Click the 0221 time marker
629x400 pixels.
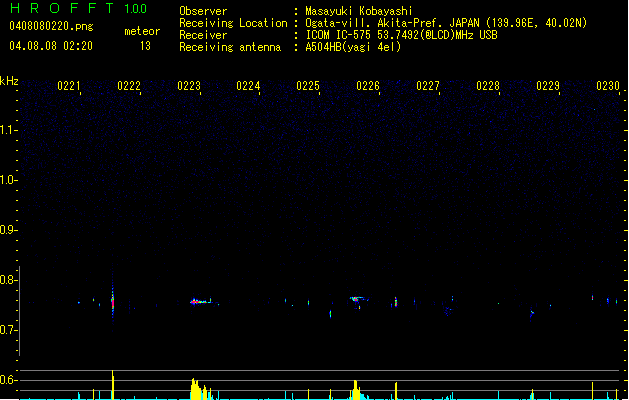[69, 86]
